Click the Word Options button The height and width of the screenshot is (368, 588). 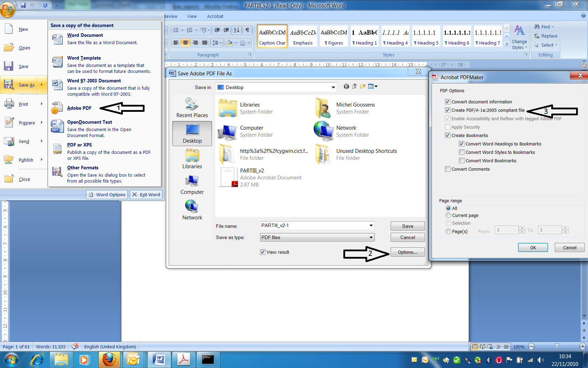pyautogui.click(x=107, y=195)
